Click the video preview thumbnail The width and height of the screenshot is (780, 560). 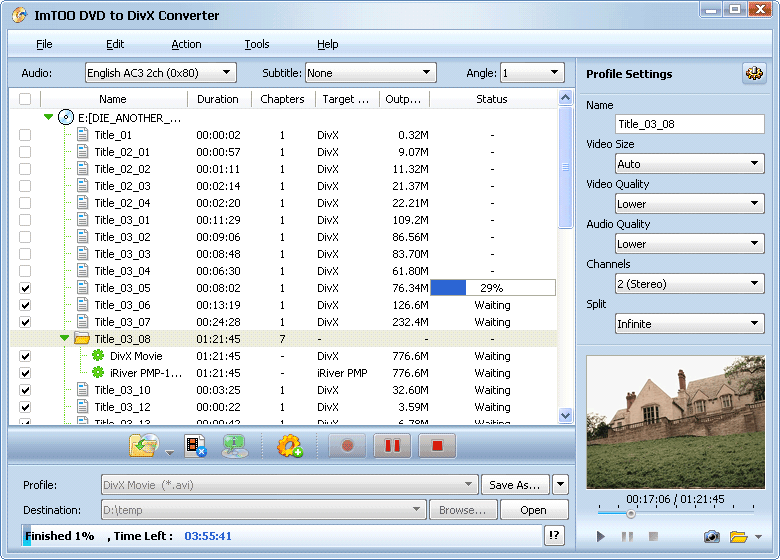pos(676,422)
